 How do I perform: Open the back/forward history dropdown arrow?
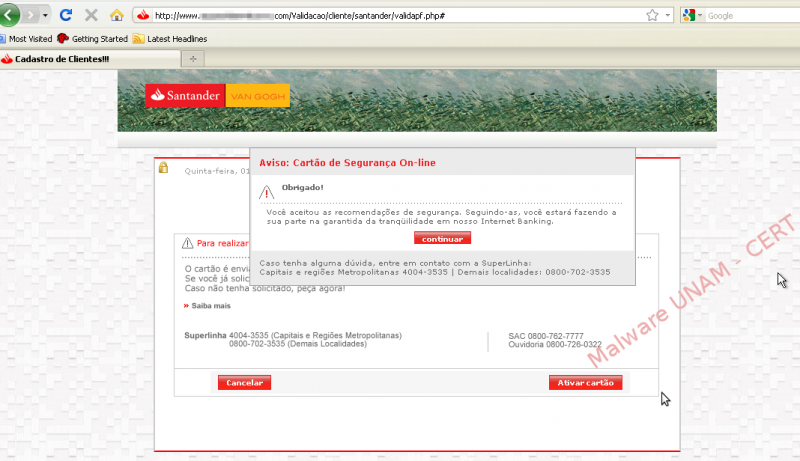click(45, 15)
